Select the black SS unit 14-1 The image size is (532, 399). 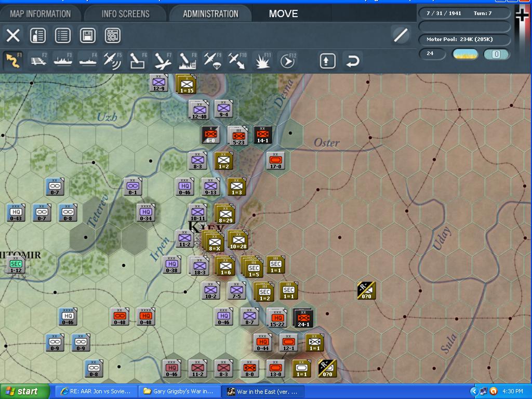click(262, 135)
